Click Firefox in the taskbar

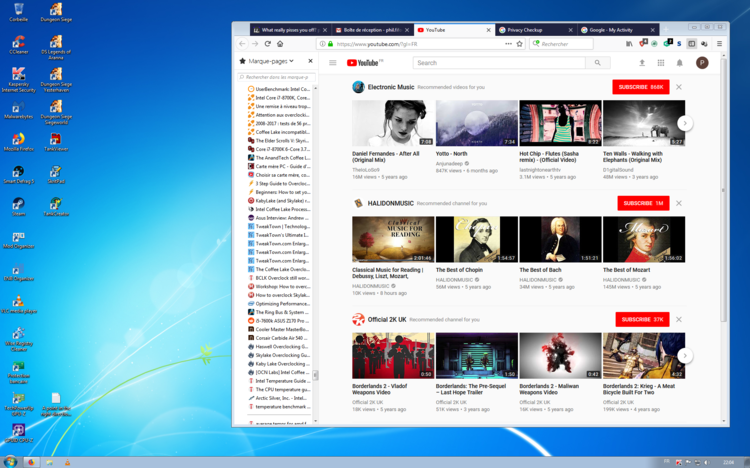[x=31, y=462]
